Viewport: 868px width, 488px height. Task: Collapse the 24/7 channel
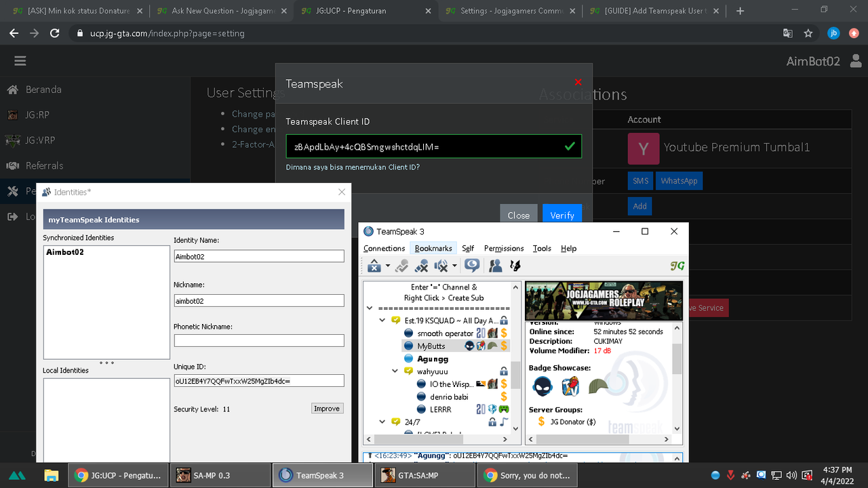coord(381,422)
